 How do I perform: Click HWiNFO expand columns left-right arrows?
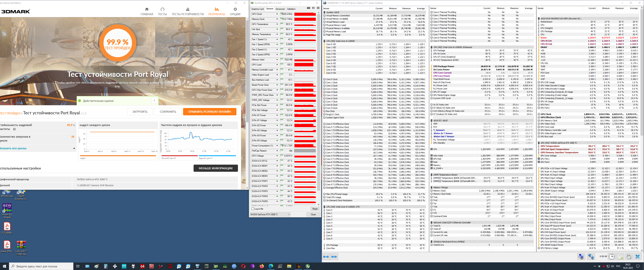(326, 257)
